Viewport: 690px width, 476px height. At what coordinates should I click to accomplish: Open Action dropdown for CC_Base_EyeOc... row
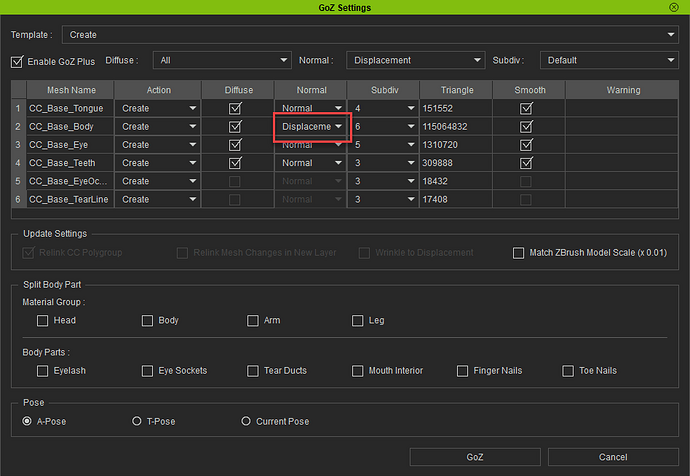click(158, 181)
